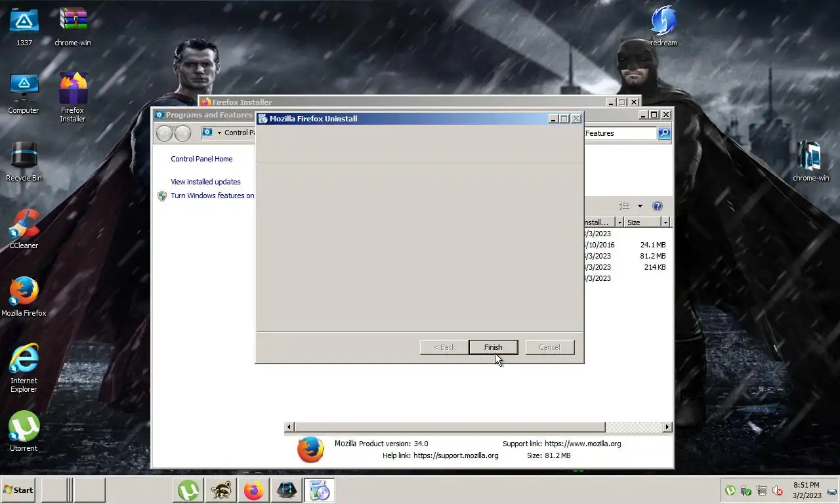The image size is (840, 504).
Task: Click the Control Panel address bar icon
Action: coord(207,133)
